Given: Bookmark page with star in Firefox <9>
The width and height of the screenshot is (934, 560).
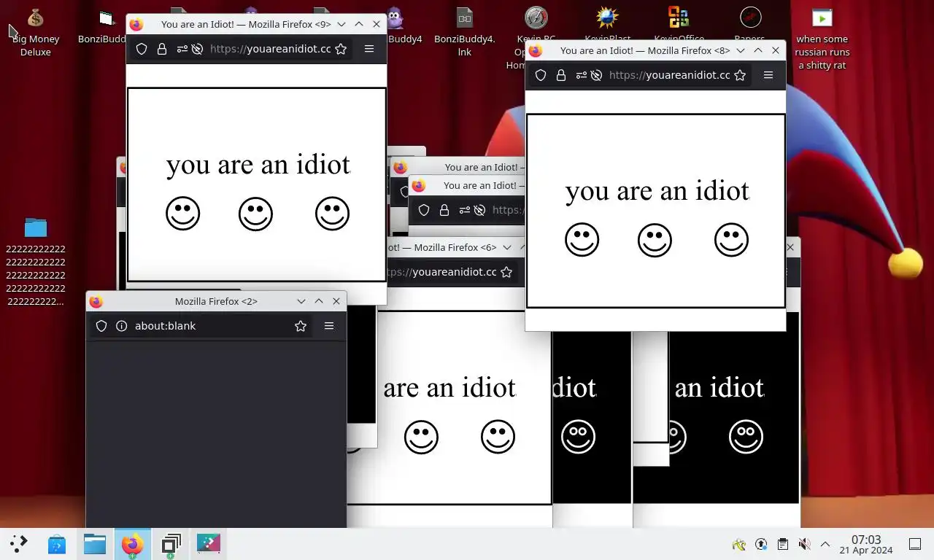Looking at the screenshot, I should click(x=340, y=49).
